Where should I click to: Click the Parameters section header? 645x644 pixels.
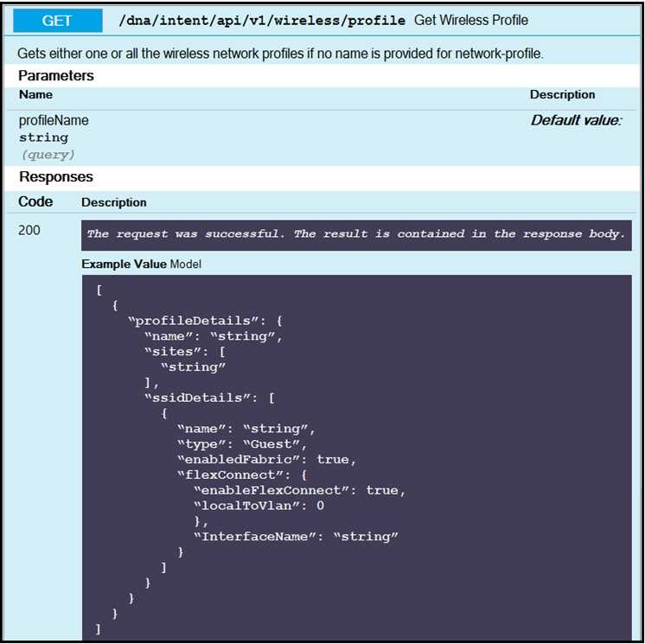click(x=56, y=76)
